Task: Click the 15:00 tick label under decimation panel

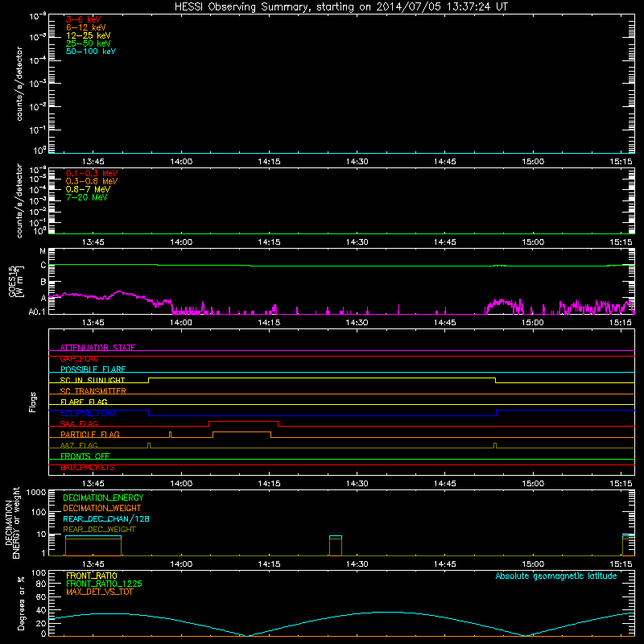Action: click(x=533, y=564)
